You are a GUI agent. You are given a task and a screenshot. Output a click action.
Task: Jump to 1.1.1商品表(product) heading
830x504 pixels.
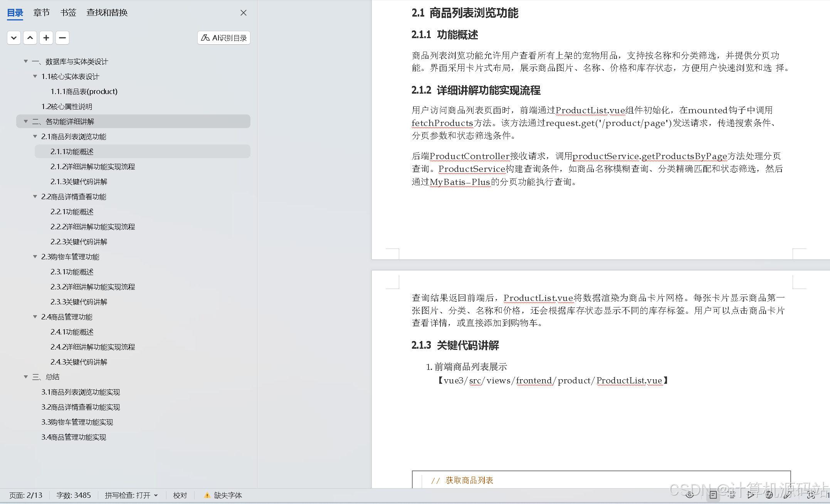[84, 91]
